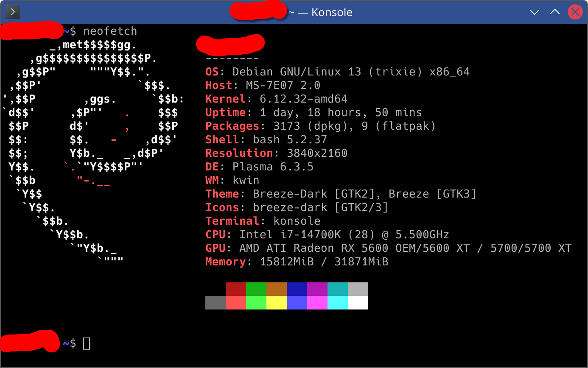Click the white color block
The height and width of the screenshot is (368, 588).
tap(358, 303)
